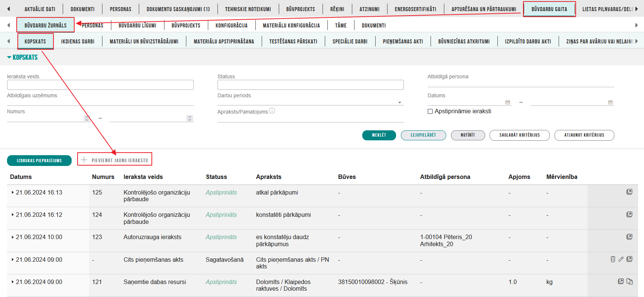
Task: Switch to the Ikdienas darbi tab
Action: 78,41
